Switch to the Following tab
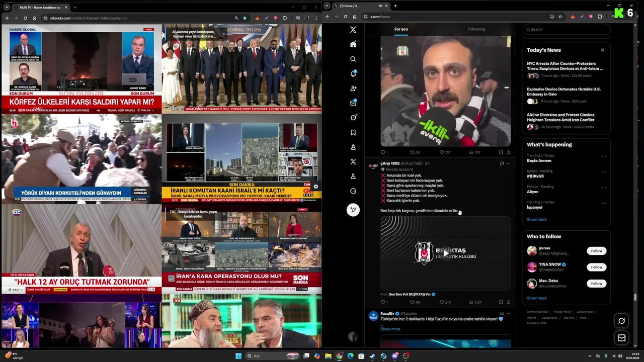Image resolution: width=644 pixels, height=362 pixels. click(x=476, y=29)
